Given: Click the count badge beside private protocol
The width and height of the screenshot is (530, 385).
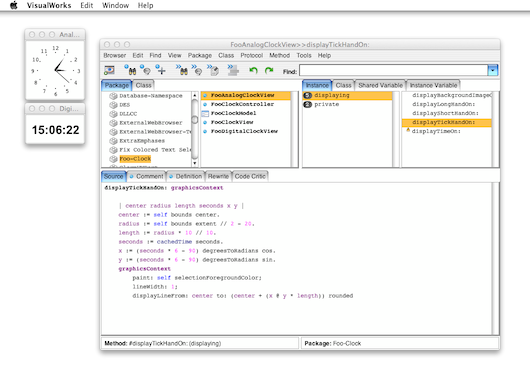Looking at the screenshot, I should tap(308, 104).
